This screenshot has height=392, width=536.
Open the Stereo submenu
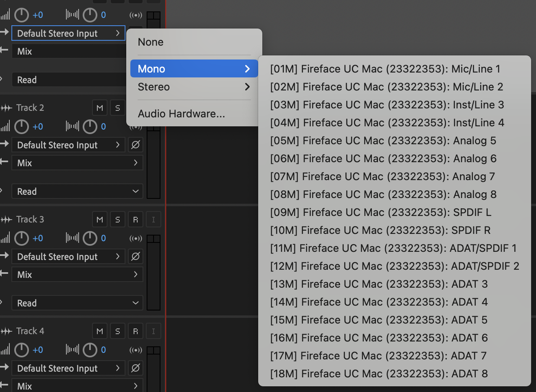[194, 87]
